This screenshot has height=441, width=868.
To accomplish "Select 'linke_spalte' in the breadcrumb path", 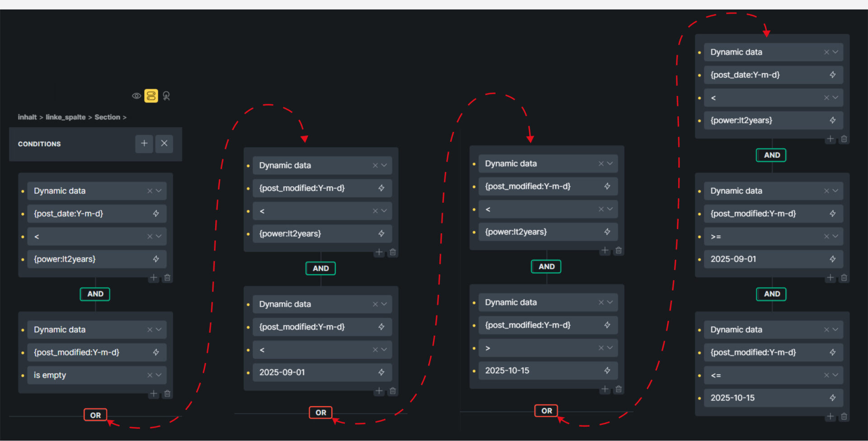I will click(x=66, y=117).
